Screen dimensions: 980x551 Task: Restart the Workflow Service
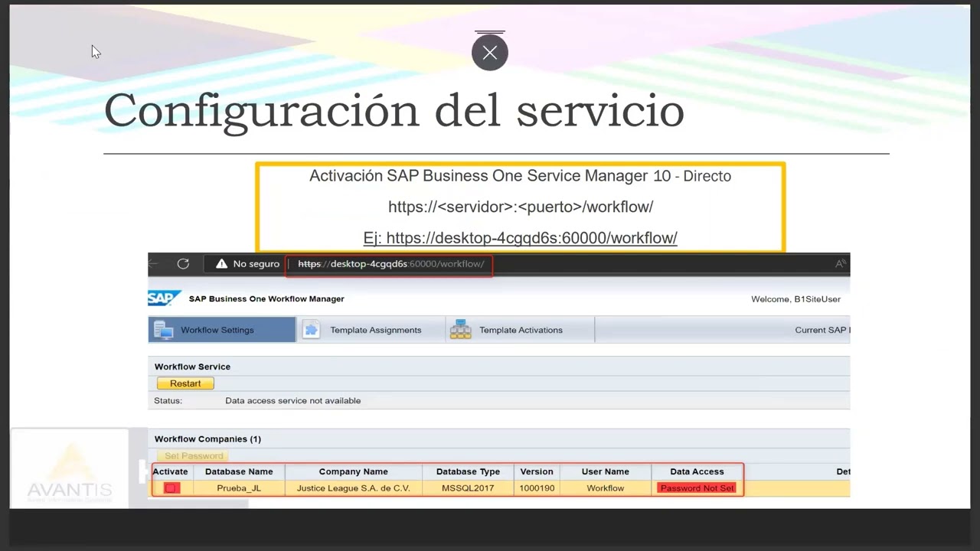[x=185, y=383]
